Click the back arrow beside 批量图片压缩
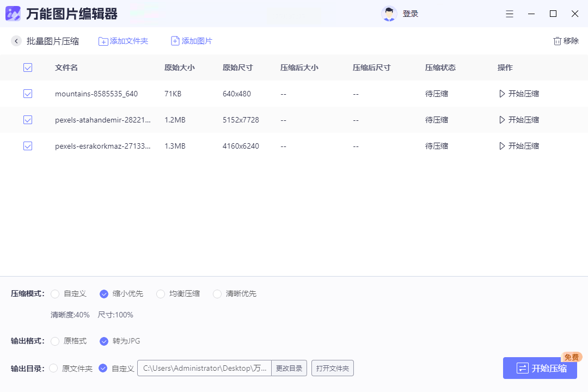Screen dimensions: 588x392 (x=16, y=41)
